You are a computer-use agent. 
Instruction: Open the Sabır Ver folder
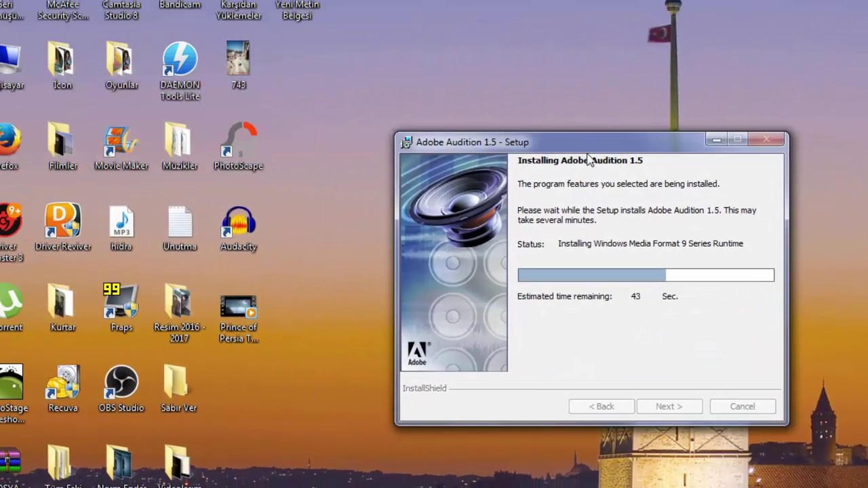pyautogui.click(x=179, y=388)
